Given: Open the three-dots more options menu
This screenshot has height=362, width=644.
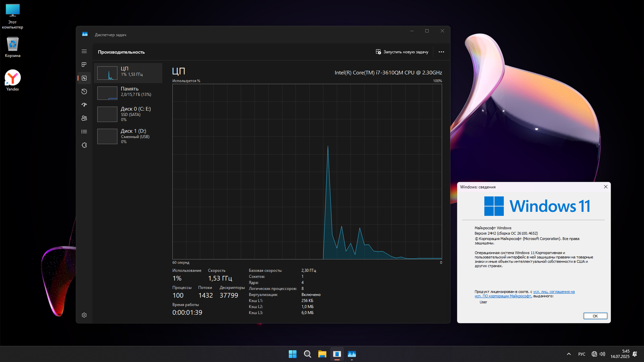Looking at the screenshot, I should 441,52.
